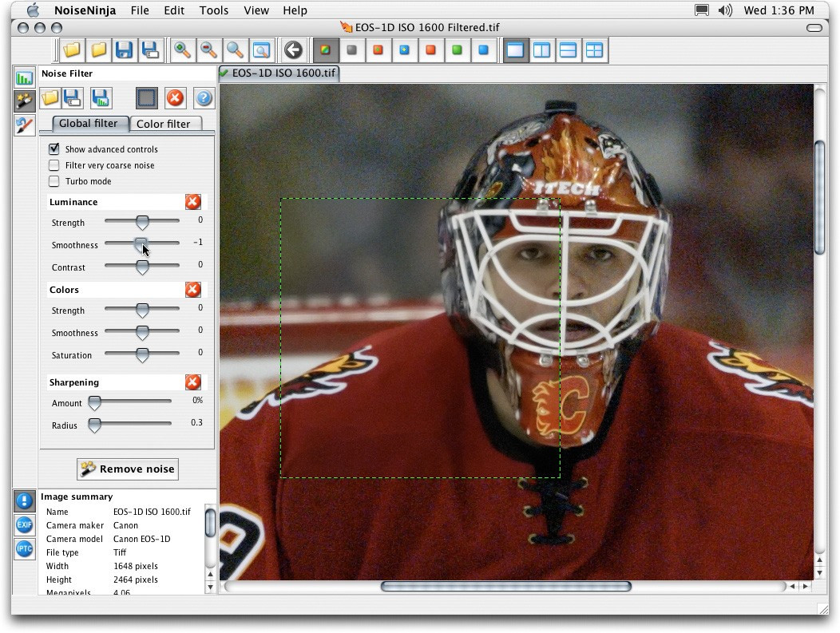Open the NoiseNinja application menu
The height and width of the screenshot is (633, 840).
pos(85,10)
